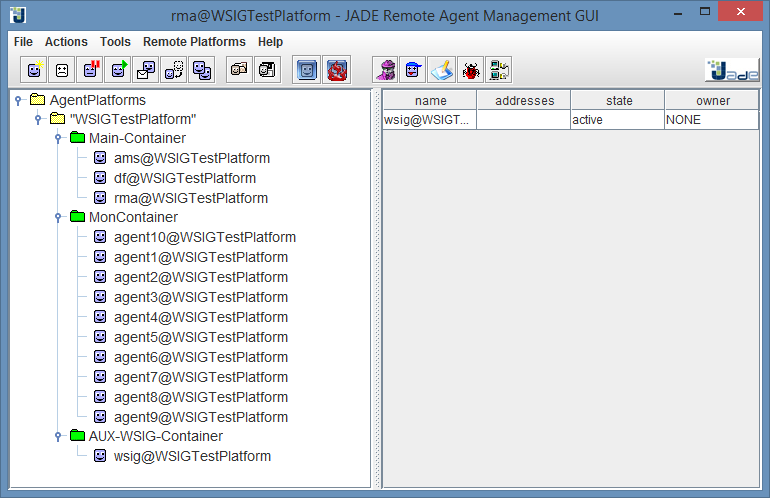770x498 pixels.
Task: Collapse the AgentPlatforms root node
Action: tap(18, 100)
